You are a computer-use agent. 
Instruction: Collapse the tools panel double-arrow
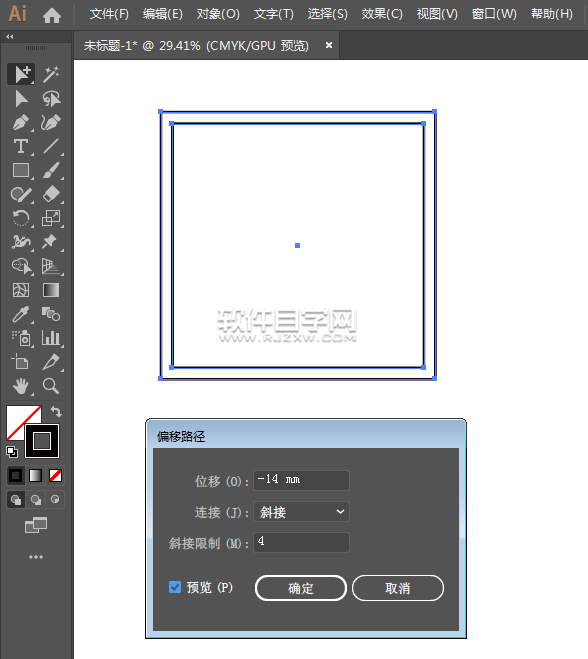[10, 37]
